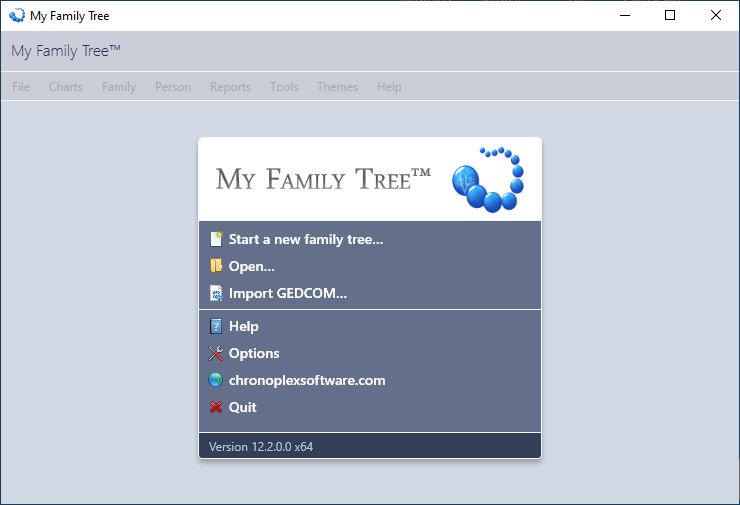Click the blue question mark Help icon
The width and height of the screenshot is (740, 505).
[216, 326]
